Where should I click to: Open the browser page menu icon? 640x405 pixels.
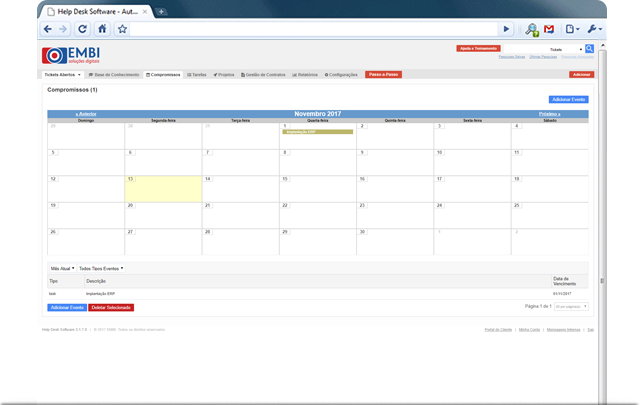pyautogui.click(x=571, y=29)
